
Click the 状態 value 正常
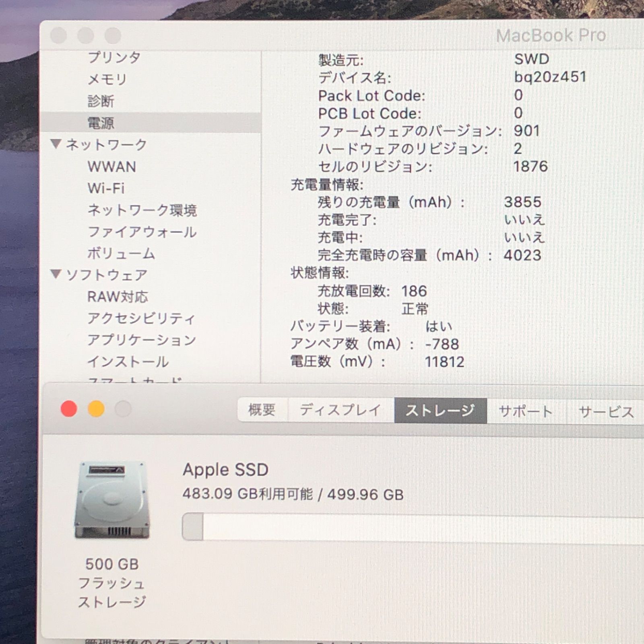(415, 309)
